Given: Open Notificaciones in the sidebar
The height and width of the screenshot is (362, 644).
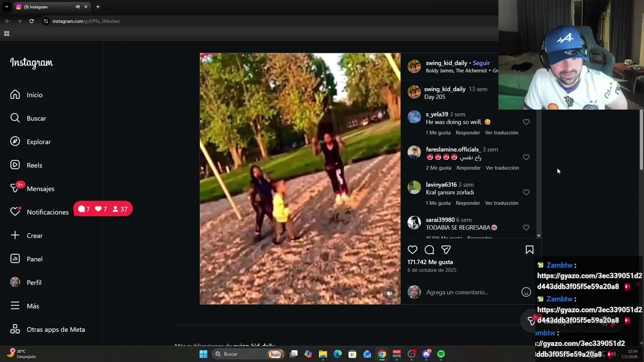Looking at the screenshot, I should 40,212.
